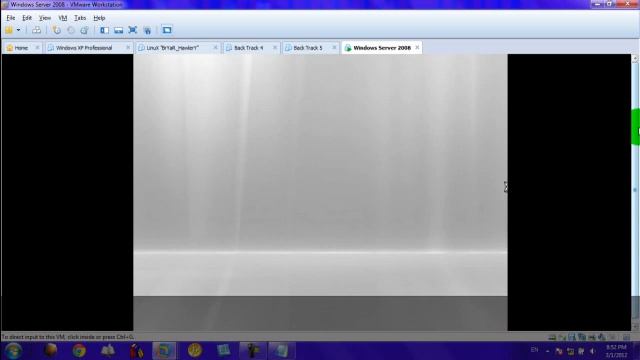The height and width of the screenshot is (360, 640).
Task: Show hidden system tray icons arrow
Action: [547, 351]
